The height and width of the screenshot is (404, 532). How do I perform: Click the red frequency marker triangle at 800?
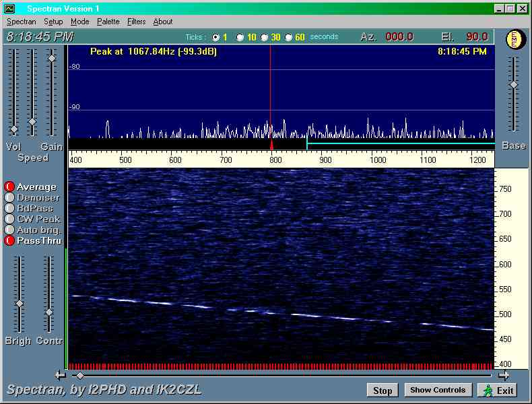pyautogui.click(x=271, y=144)
